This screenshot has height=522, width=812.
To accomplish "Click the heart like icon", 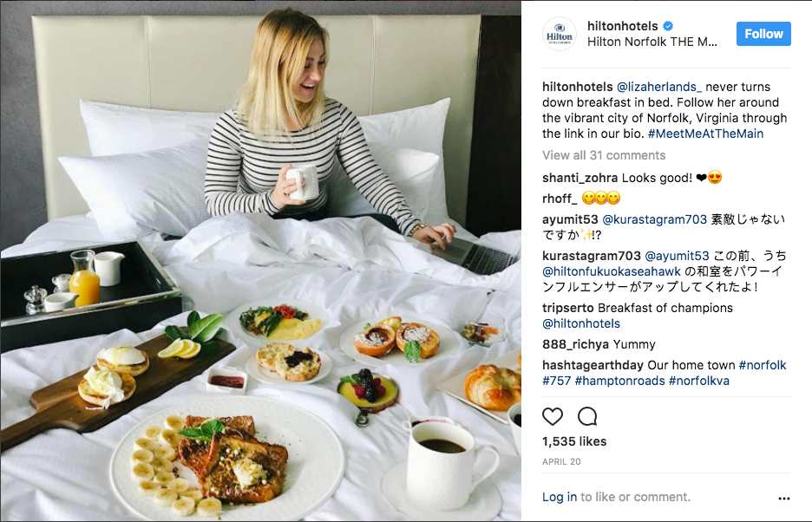I will point(553,416).
